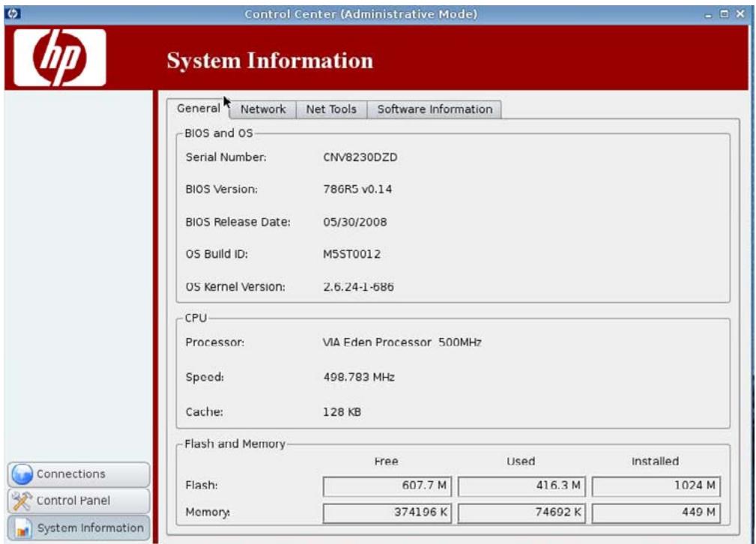Click the Connections globe icon
This screenshot has height=544, width=756.
[22, 474]
